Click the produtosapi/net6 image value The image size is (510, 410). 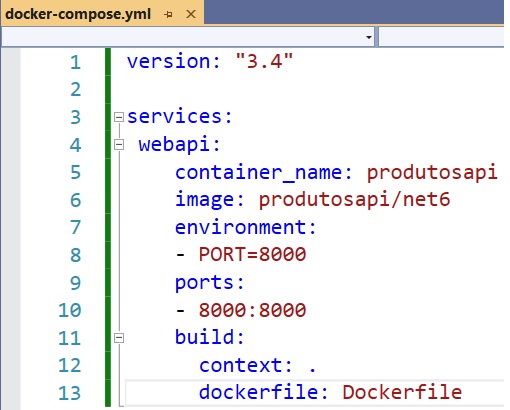[355, 200]
